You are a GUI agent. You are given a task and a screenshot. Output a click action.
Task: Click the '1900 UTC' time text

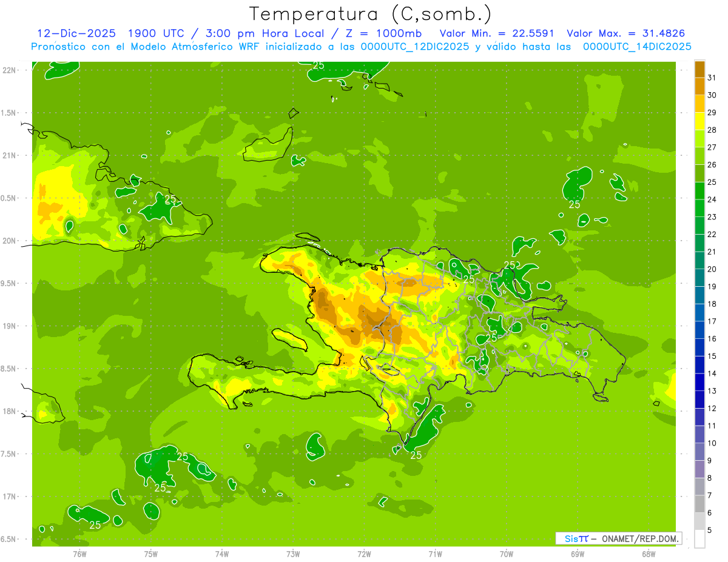(x=157, y=33)
